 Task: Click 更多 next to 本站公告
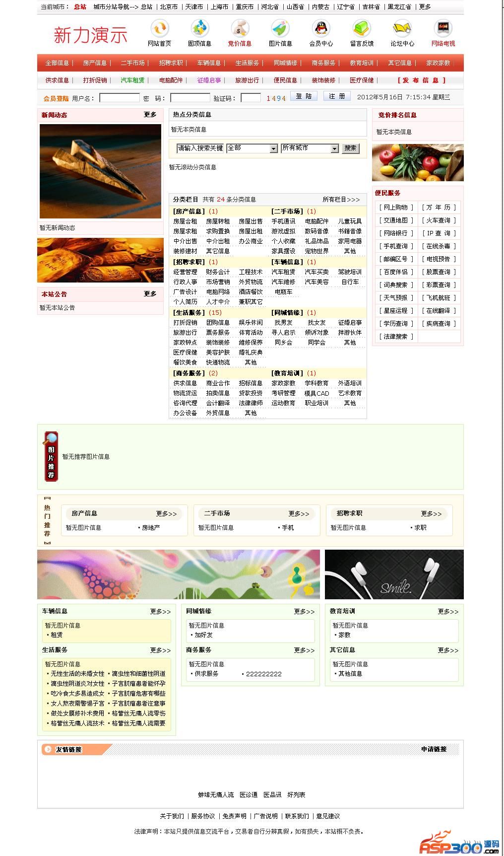pos(150,294)
